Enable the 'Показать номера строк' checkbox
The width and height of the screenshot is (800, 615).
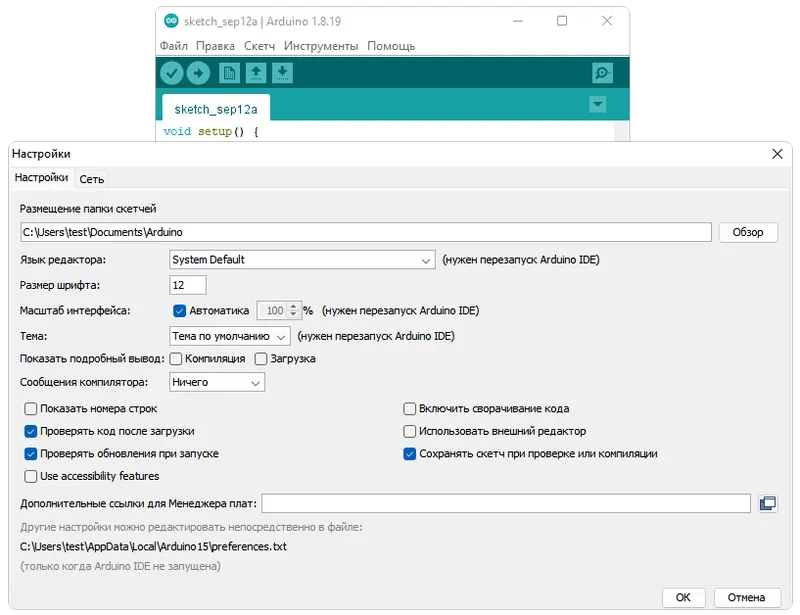pos(30,408)
